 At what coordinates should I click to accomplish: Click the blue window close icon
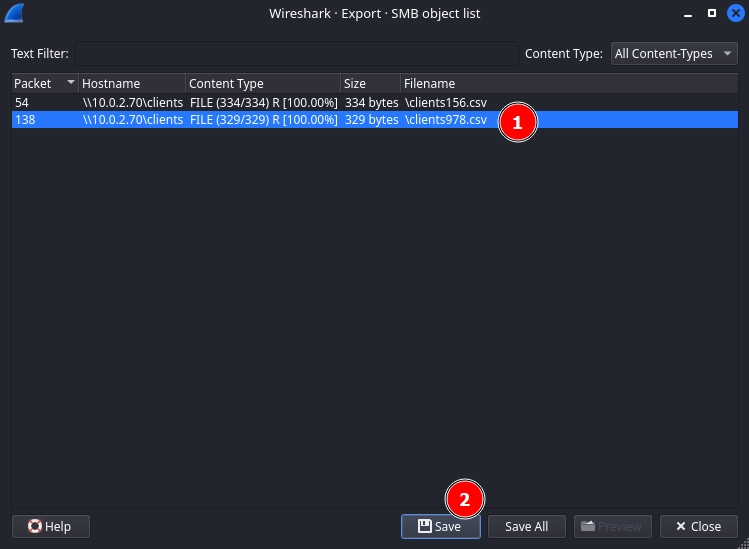(735, 14)
